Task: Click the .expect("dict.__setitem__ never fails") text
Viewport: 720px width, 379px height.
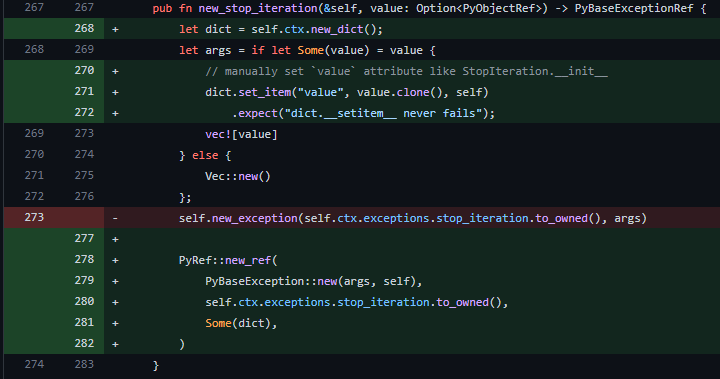Action: [x=363, y=113]
